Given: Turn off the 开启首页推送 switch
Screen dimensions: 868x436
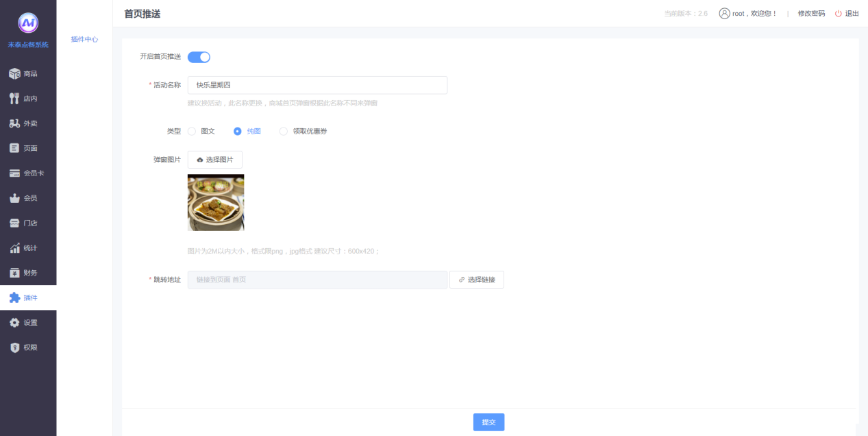Looking at the screenshot, I should (x=199, y=57).
